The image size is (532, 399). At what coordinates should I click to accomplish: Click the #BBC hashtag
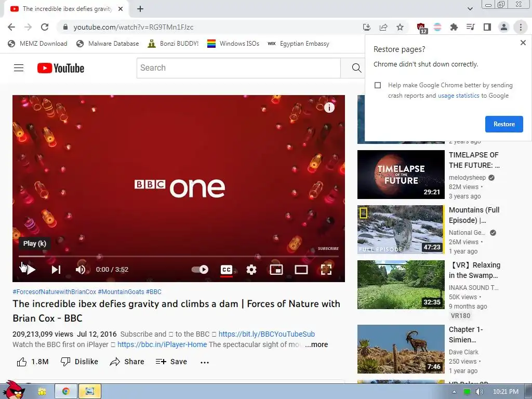[x=154, y=292]
